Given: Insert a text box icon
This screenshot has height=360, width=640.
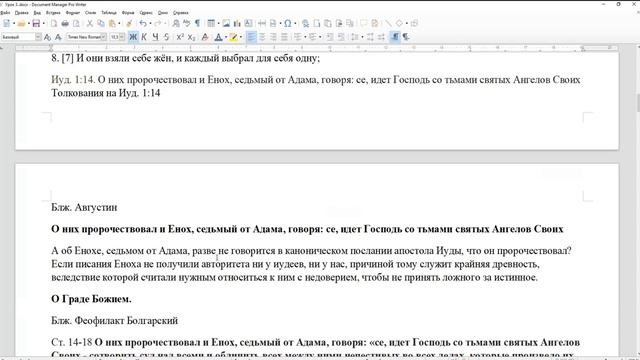Looking at the screenshot, I should (x=248, y=23).
